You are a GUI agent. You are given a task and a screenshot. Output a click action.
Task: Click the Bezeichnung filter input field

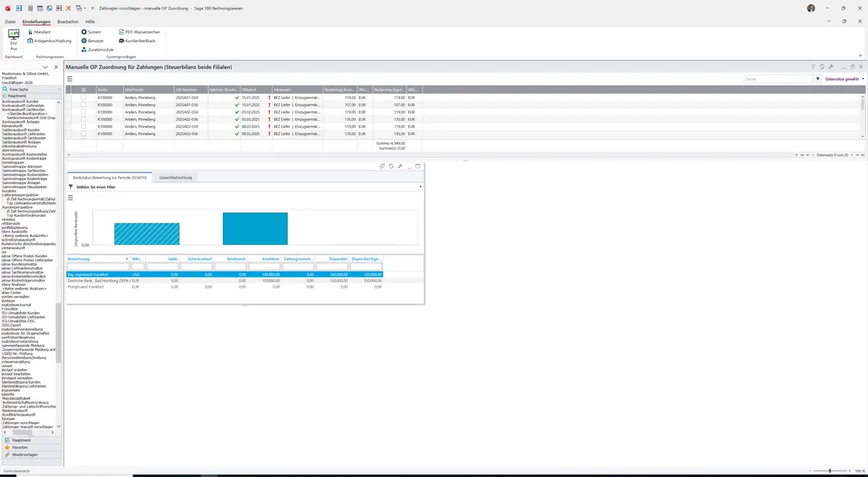click(x=98, y=267)
